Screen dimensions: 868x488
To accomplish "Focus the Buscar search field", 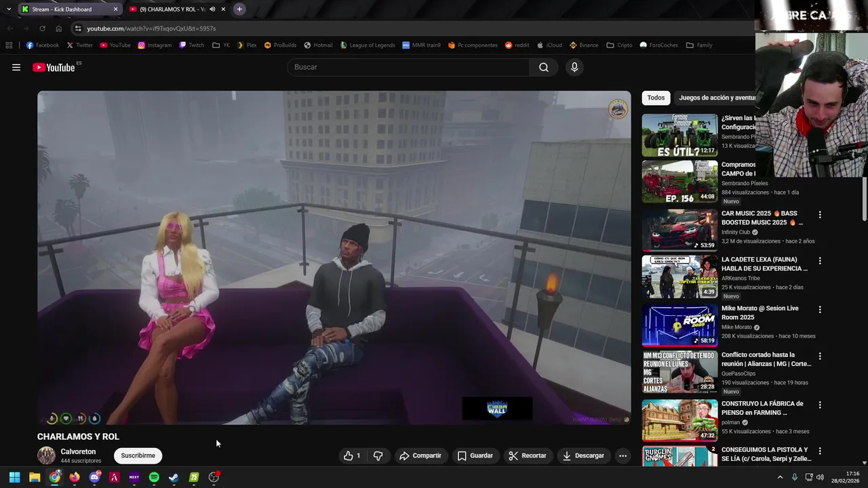I will point(409,67).
